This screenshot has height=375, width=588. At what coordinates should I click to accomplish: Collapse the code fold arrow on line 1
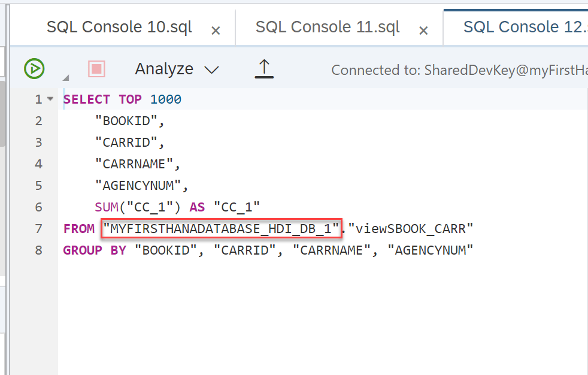[50, 99]
